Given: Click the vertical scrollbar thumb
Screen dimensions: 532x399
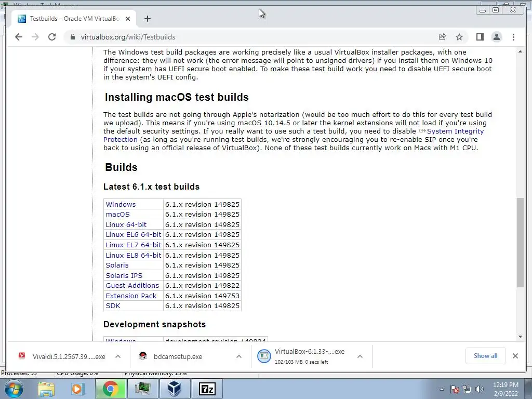Looking at the screenshot, I should [x=520, y=243].
